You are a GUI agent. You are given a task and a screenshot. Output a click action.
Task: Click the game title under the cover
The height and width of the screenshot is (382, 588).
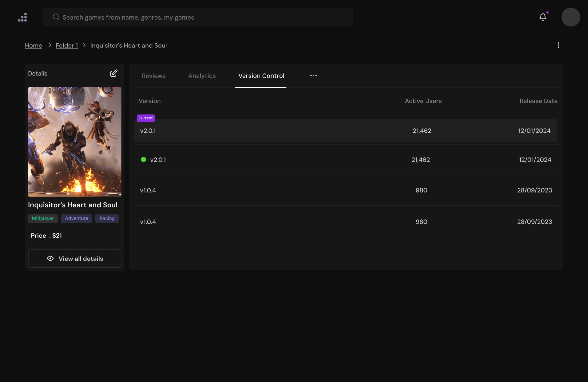point(73,205)
